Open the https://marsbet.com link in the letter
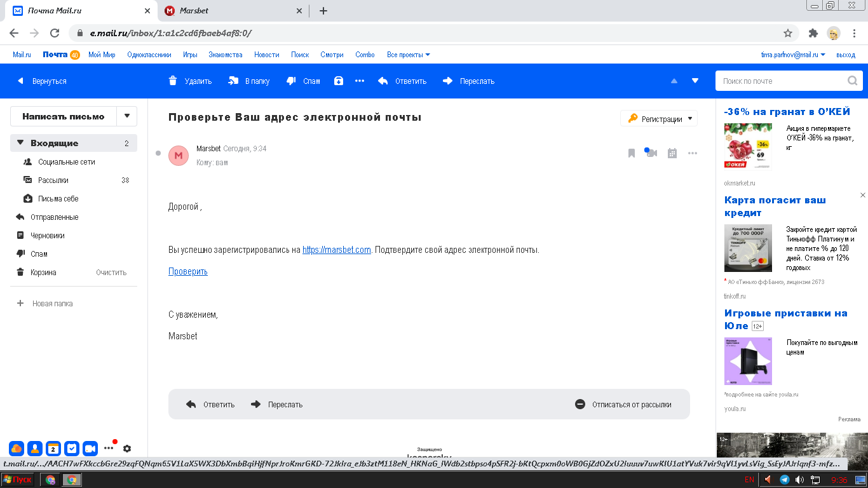The height and width of the screenshot is (488, 868). [x=337, y=250]
